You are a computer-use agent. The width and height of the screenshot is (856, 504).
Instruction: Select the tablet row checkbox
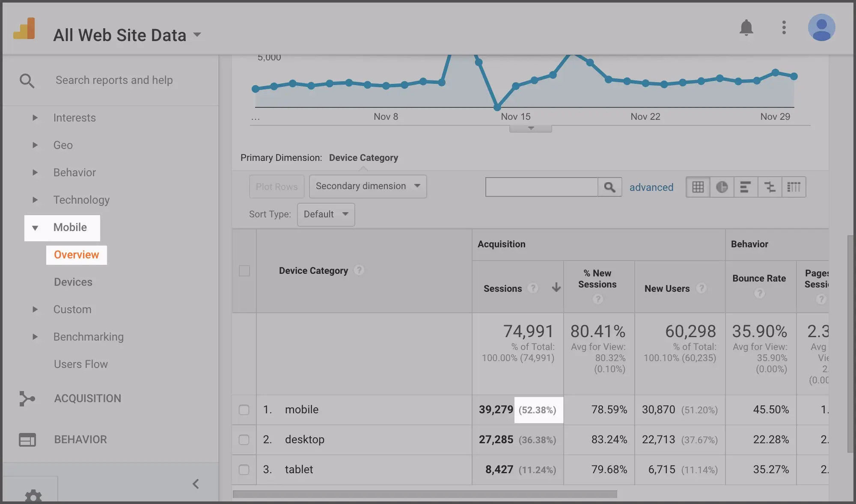244,469
